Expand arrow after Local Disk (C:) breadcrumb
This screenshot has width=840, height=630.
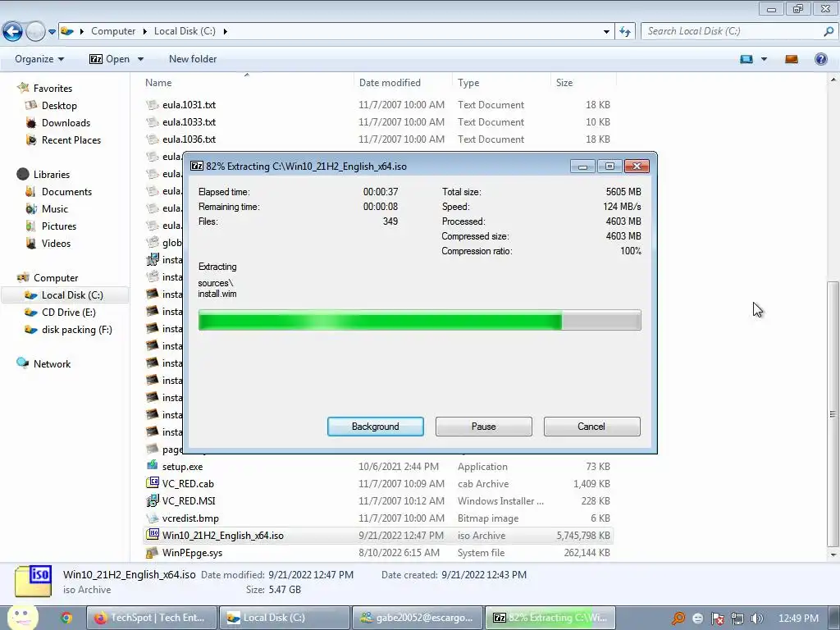pyautogui.click(x=225, y=32)
